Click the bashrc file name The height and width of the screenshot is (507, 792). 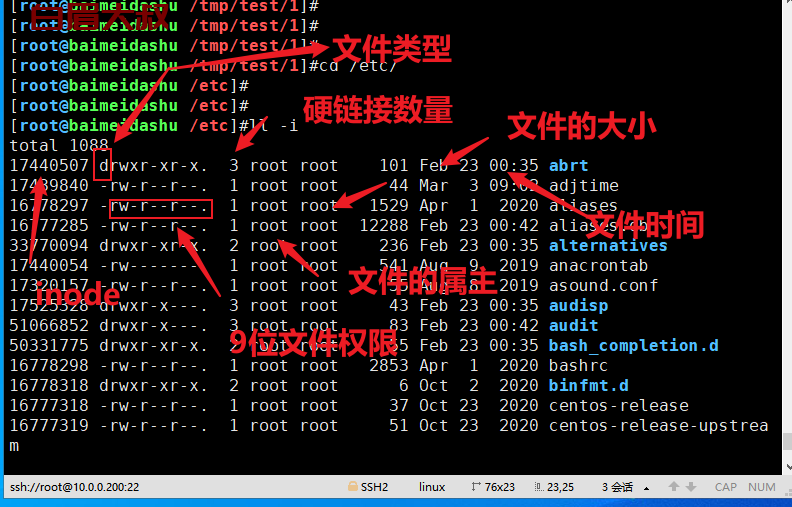578,366
